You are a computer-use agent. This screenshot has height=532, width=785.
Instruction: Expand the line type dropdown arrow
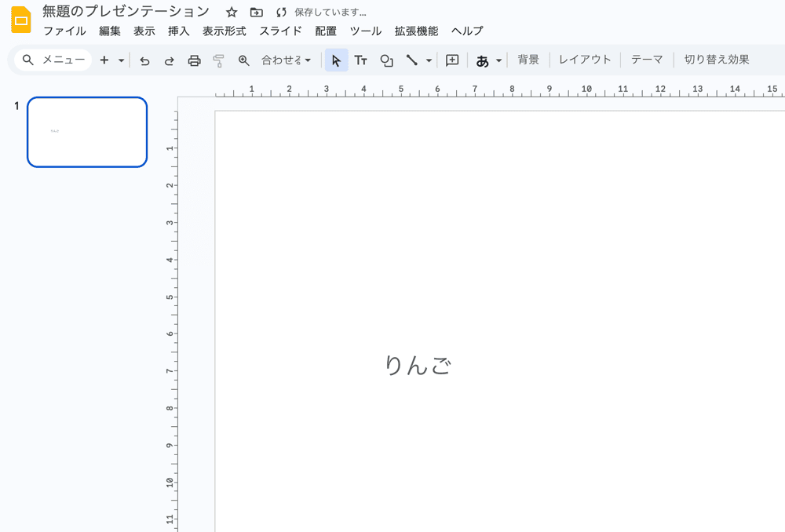[429, 60]
